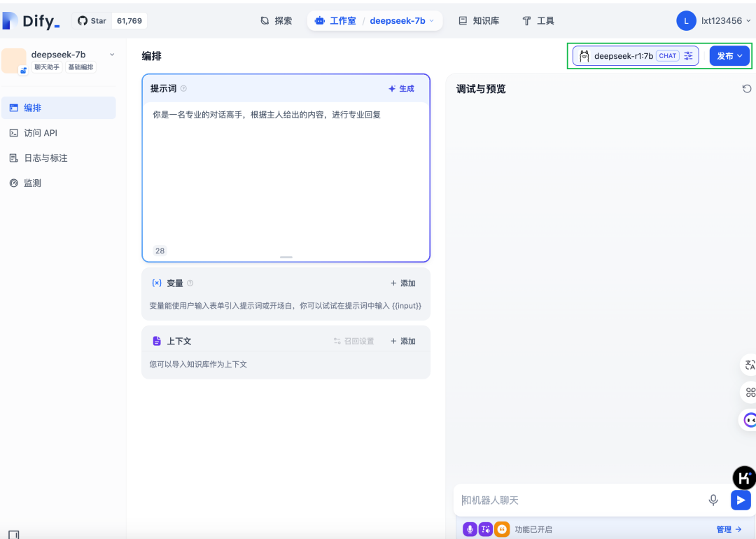
Task: Open the 工具 page
Action: [x=538, y=21]
